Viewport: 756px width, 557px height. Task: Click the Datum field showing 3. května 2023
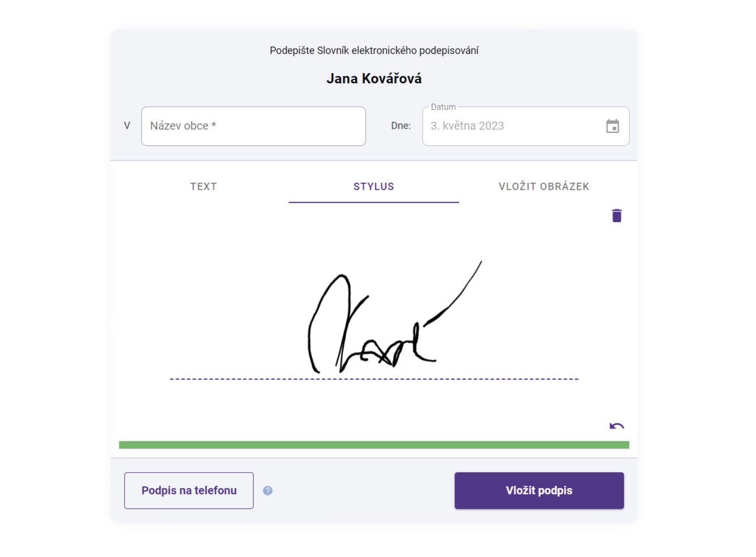(x=526, y=126)
